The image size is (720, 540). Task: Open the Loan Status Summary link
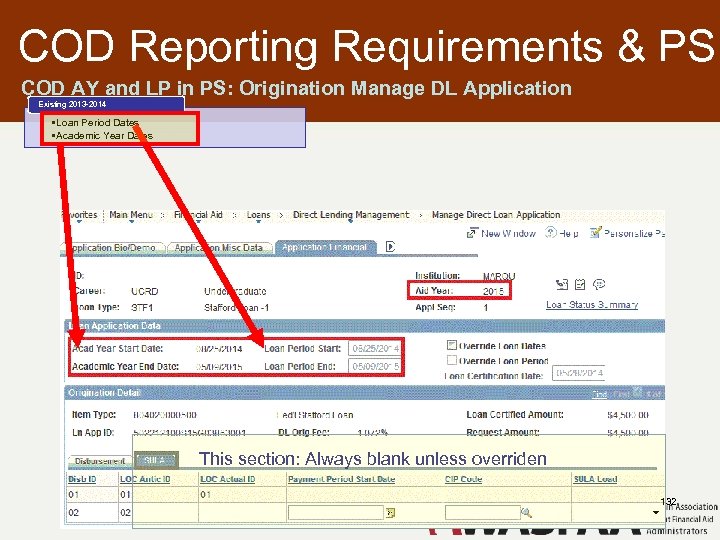click(592, 304)
